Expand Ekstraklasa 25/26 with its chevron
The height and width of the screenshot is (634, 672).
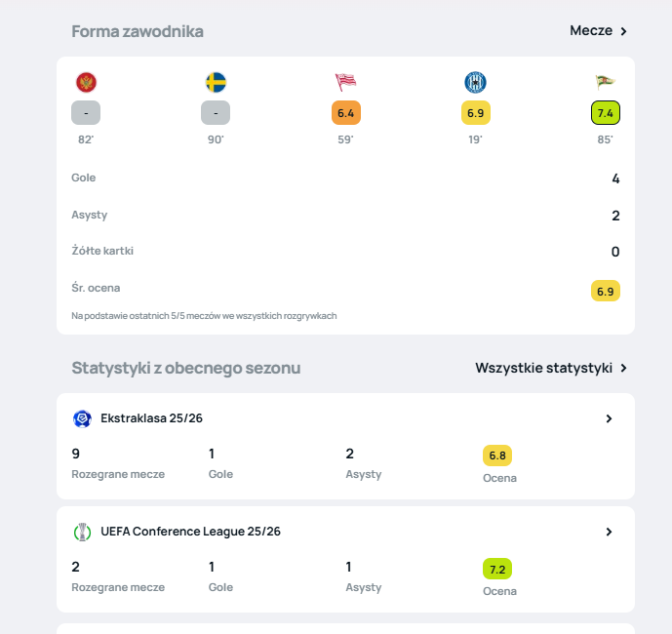609,418
